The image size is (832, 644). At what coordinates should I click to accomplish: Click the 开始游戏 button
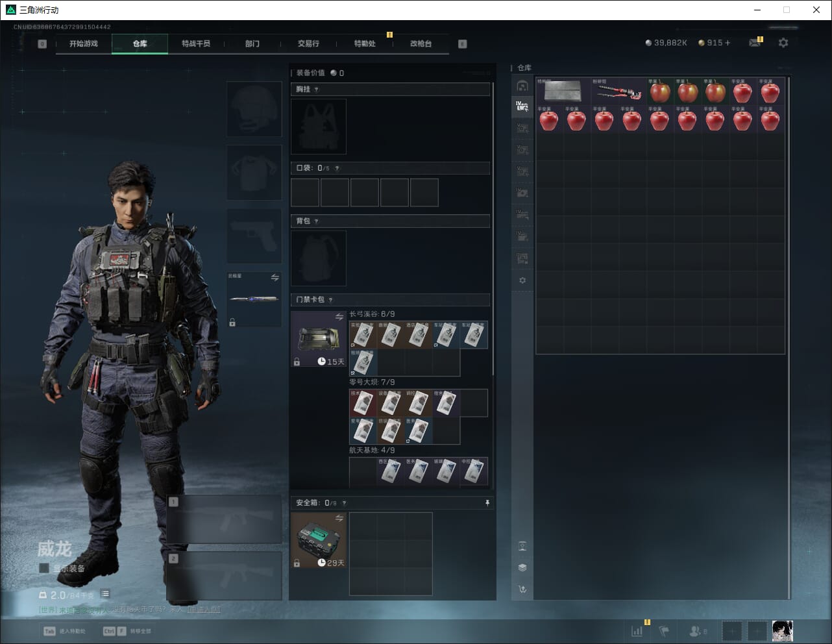pyautogui.click(x=84, y=43)
